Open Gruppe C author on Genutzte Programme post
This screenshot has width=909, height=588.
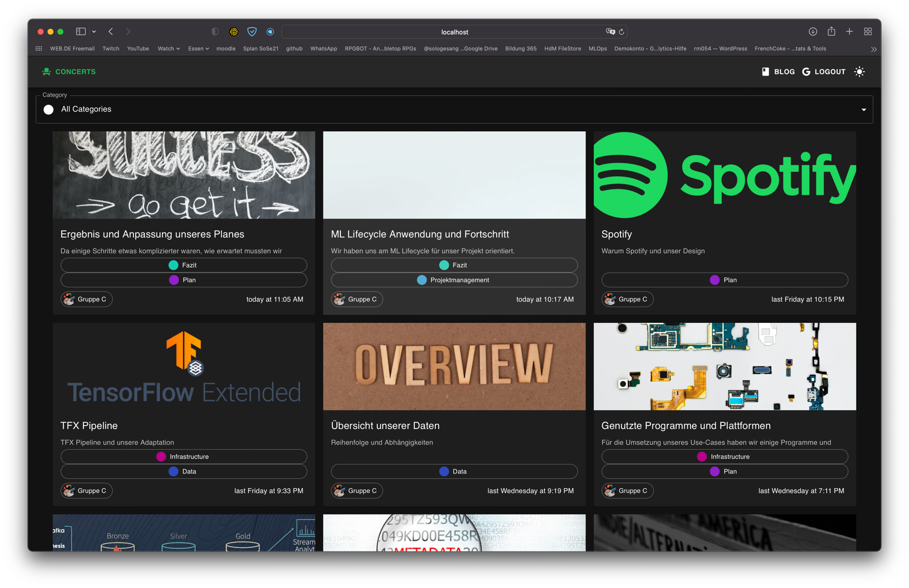coord(627,491)
